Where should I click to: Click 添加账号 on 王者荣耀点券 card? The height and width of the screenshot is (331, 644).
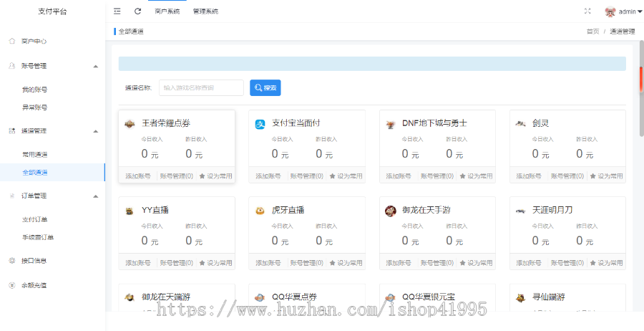point(138,176)
